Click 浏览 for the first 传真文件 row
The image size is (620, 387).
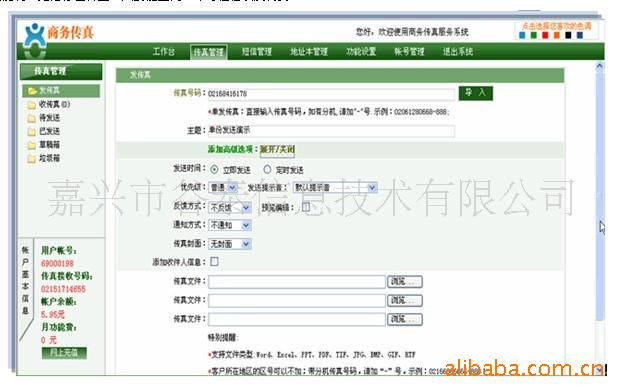pos(405,281)
